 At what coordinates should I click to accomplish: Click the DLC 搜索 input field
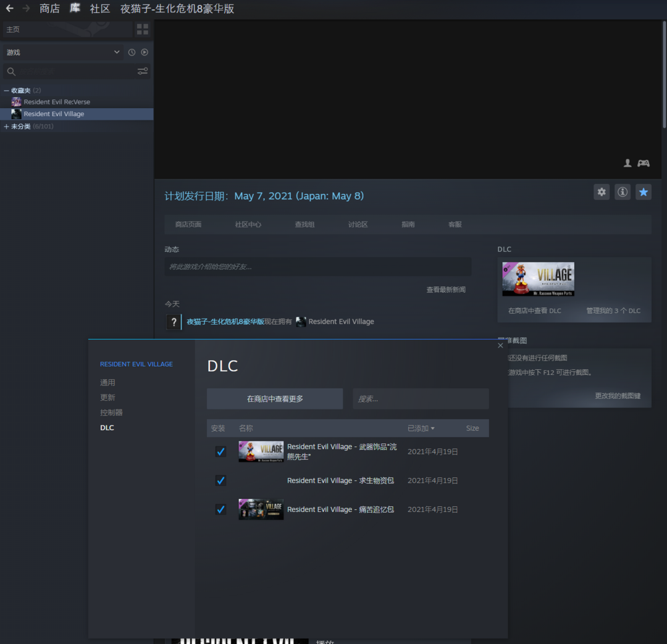point(421,399)
